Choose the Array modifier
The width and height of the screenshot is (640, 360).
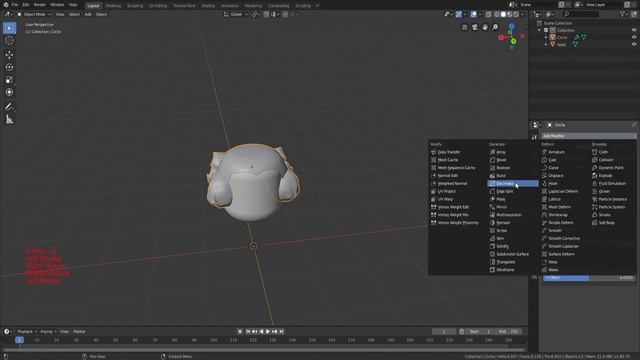point(501,152)
